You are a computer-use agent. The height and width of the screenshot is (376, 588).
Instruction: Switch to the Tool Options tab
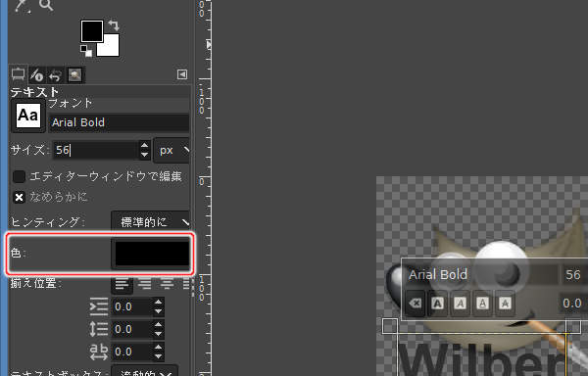pyautogui.click(x=18, y=74)
